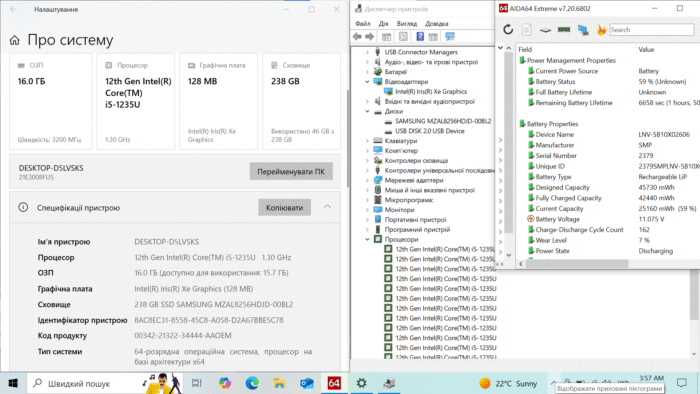Expand the Батареї tree node
The height and width of the screenshot is (394, 700).
click(367, 72)
